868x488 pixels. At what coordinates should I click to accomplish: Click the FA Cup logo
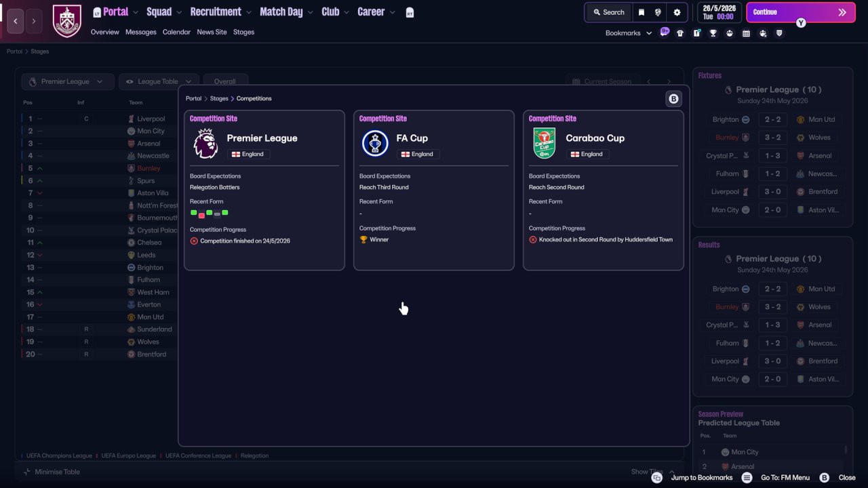375,144
